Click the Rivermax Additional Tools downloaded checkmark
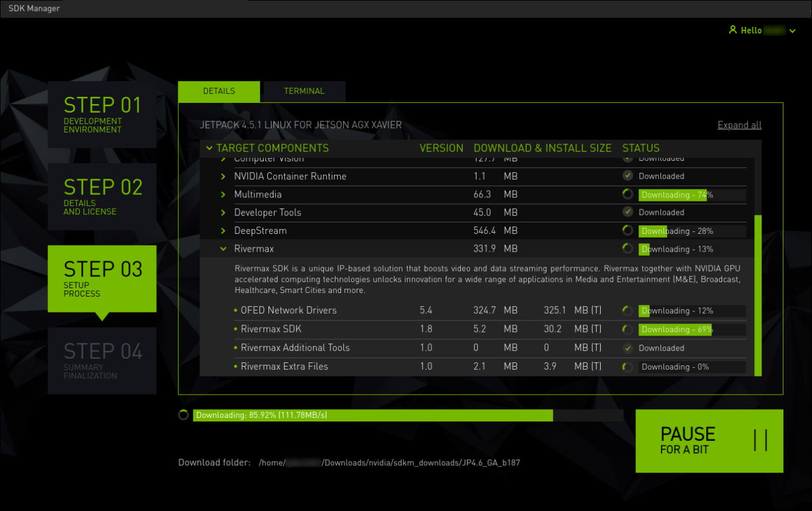Viewport: 812px width, 511px height. click(x=628, y=348)
